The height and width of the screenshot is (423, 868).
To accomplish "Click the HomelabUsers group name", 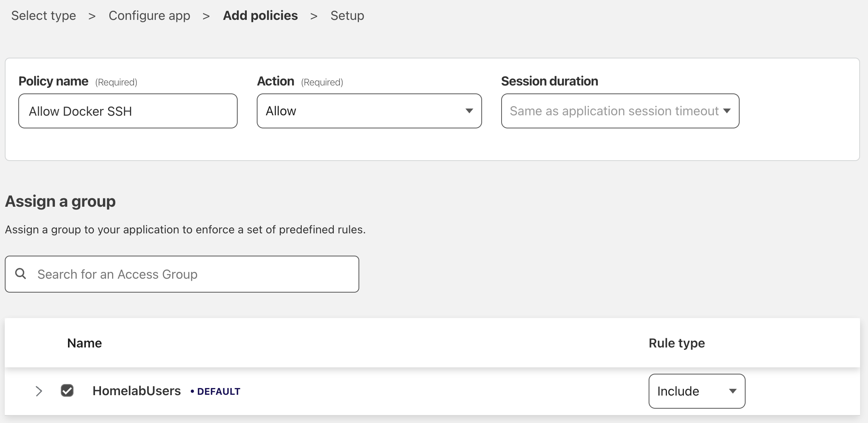I will coord(137,391).
